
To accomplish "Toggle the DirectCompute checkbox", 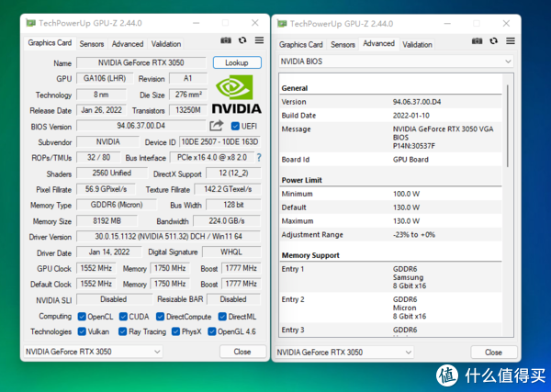I will click(x=160, y=317).
